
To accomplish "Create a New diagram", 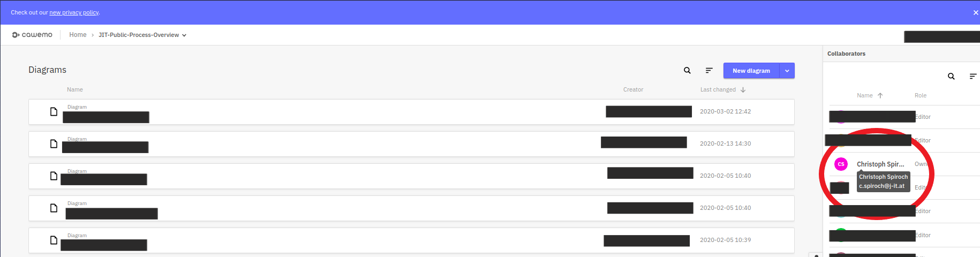I will click(751, 71).
